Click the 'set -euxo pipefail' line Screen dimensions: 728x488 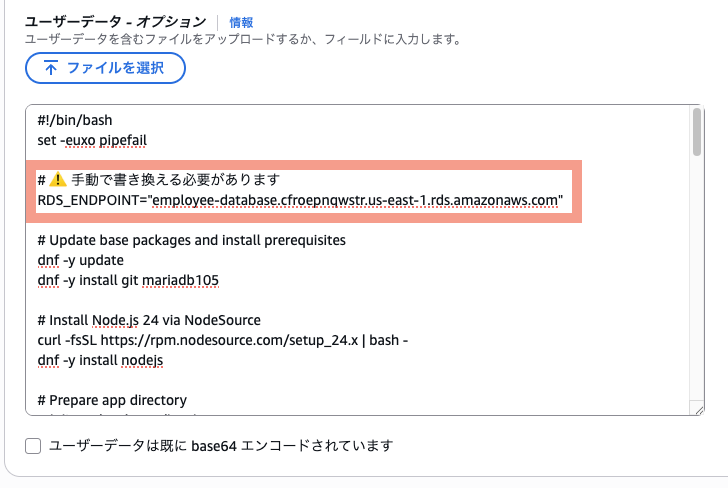point(92,140)
